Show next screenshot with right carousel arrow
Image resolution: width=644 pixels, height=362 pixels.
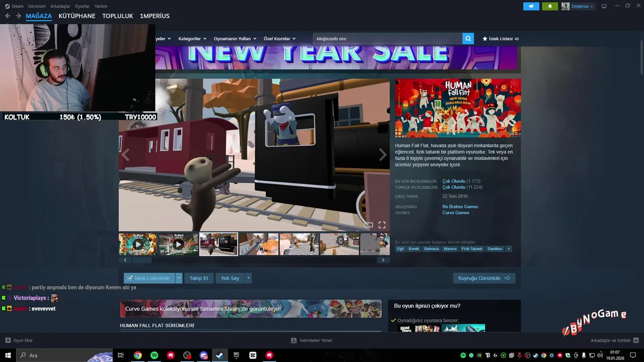(383, 155)
